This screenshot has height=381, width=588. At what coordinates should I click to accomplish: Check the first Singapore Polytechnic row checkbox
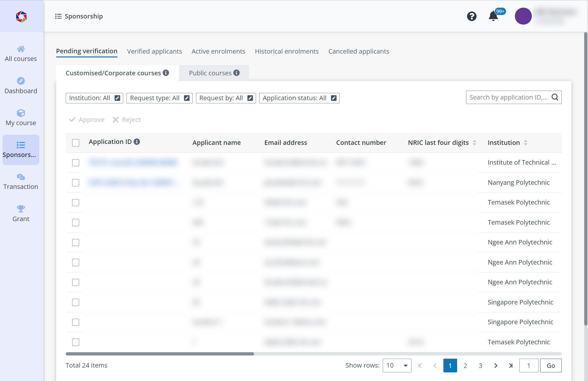[x=76, y=302]
